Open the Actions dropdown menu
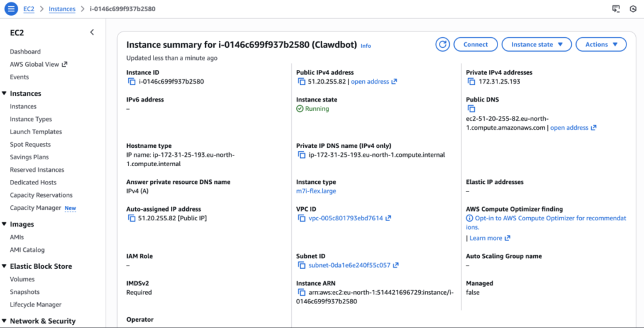644x328 pixels. click(x=601, y=45)
